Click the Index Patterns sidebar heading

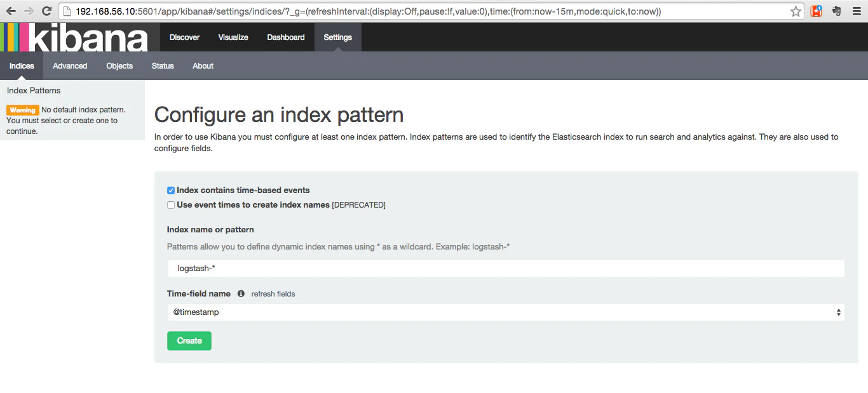coord(34,91)
